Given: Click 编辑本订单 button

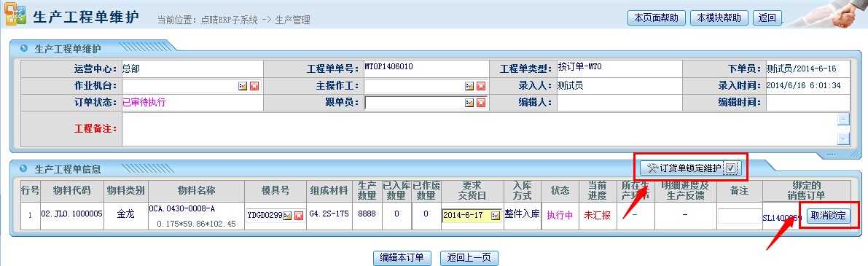Looking at the screenshot, I should coord(402,258).
